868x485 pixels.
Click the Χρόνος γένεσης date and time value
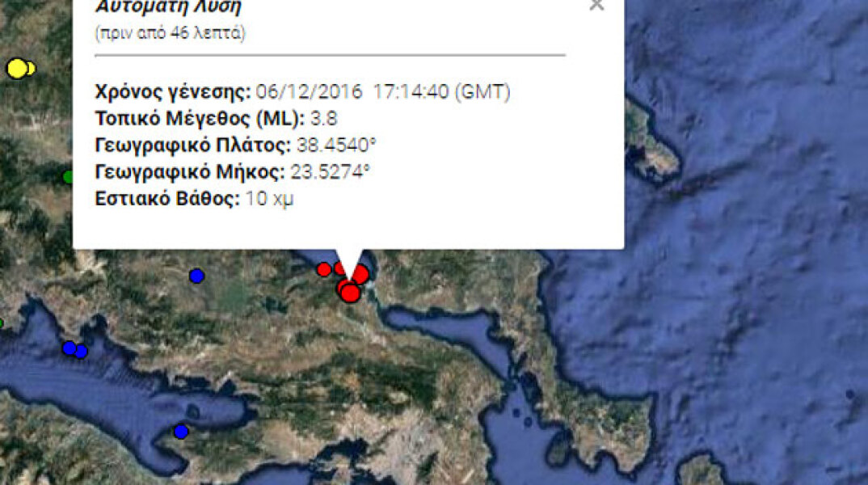click(382, 92)
